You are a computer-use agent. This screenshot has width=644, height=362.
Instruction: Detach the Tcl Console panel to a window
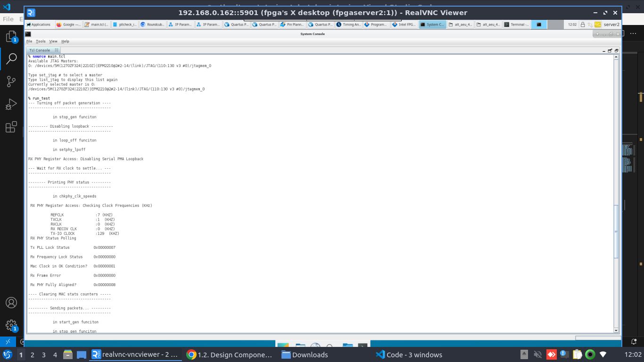610,50
